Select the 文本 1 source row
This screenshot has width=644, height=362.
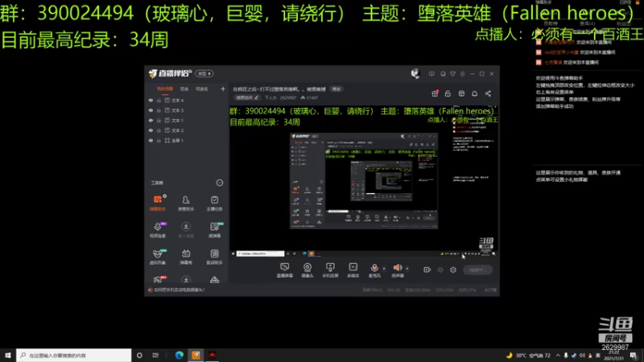[187, 120]
